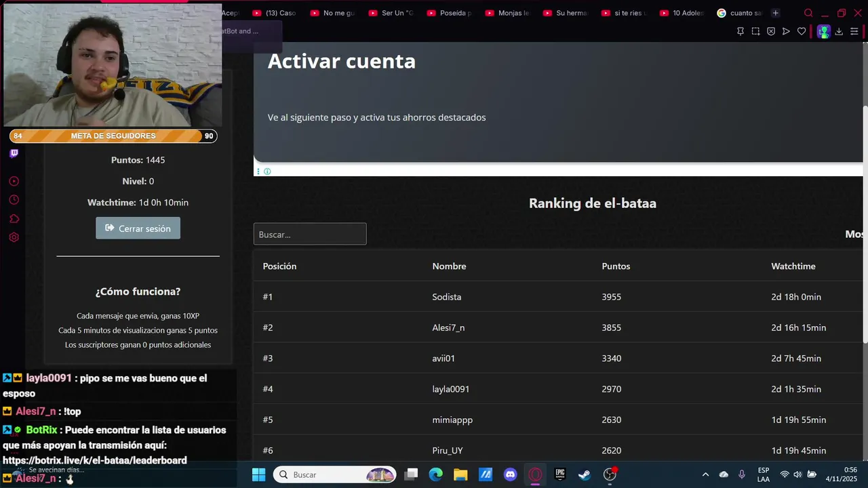The height and width of the screenshot is (488, 868).
Task: Open File Explorer from taskbar
Action: tap(460, 474)
